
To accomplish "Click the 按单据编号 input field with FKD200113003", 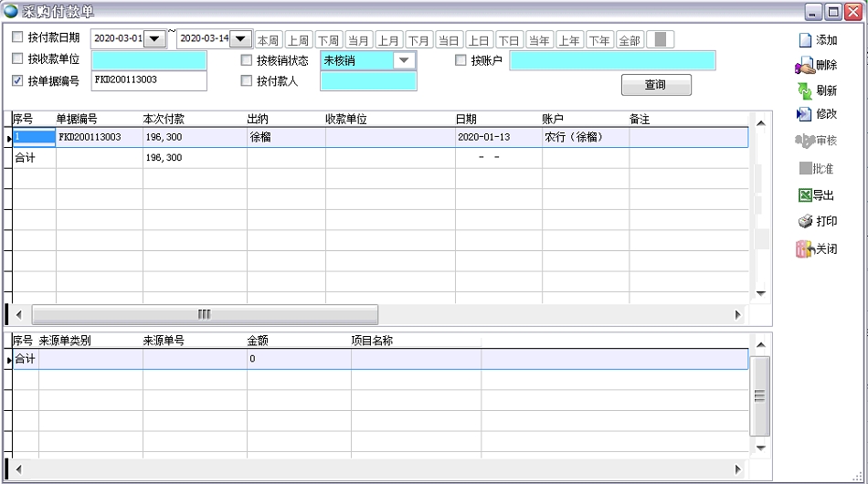I will (x=149, y=80).
